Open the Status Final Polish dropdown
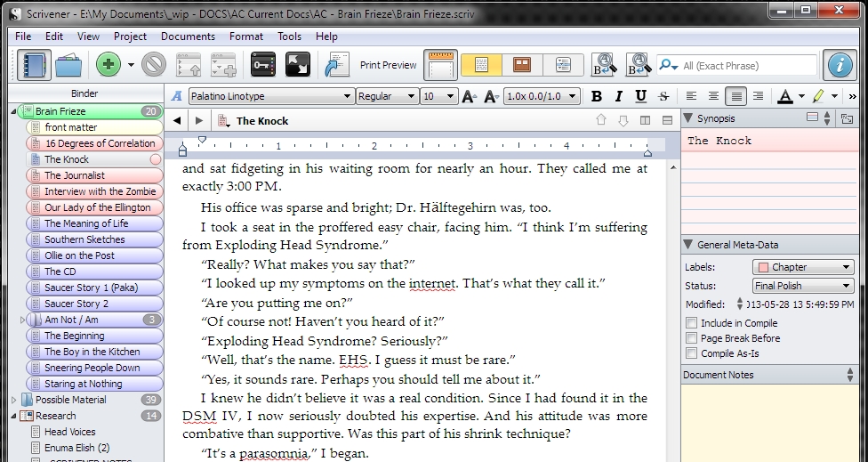Viewport: 868px width, 462px height. tap(803, 286)
